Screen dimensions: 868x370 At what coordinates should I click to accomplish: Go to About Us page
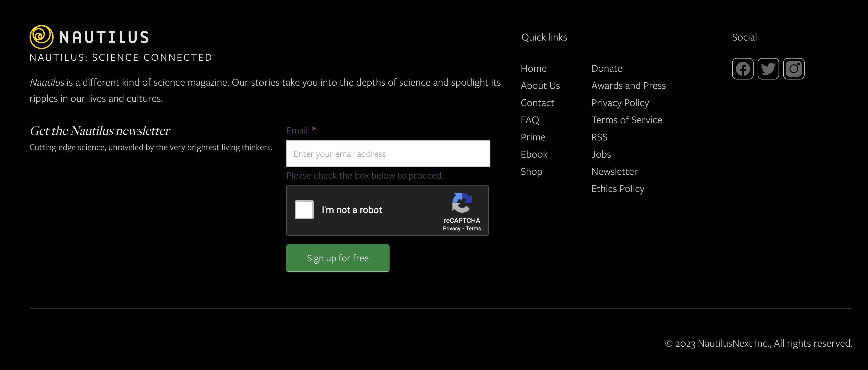[540, 86]
